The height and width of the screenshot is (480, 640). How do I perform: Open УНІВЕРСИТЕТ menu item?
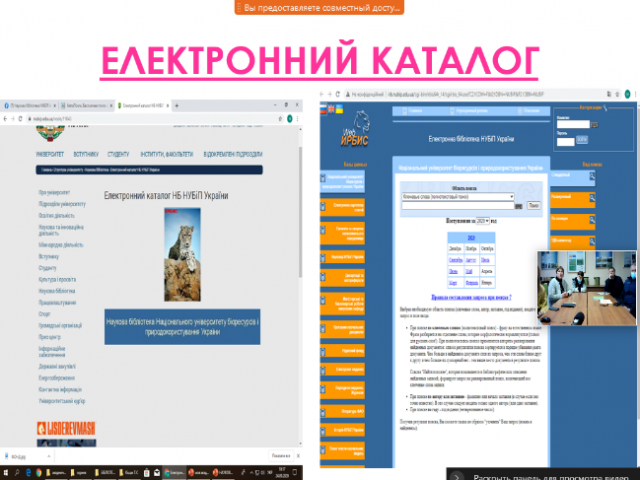(x=50, y=154)
